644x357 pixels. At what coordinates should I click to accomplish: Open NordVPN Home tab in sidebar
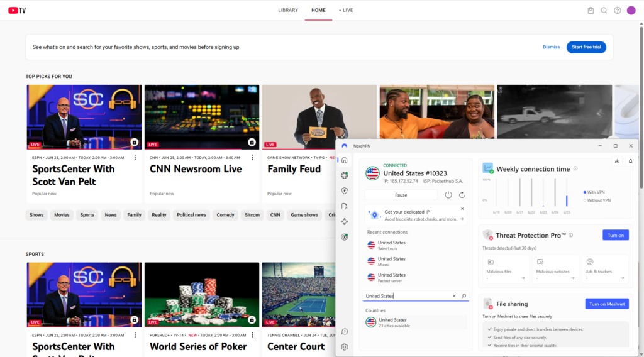[345, 160]
